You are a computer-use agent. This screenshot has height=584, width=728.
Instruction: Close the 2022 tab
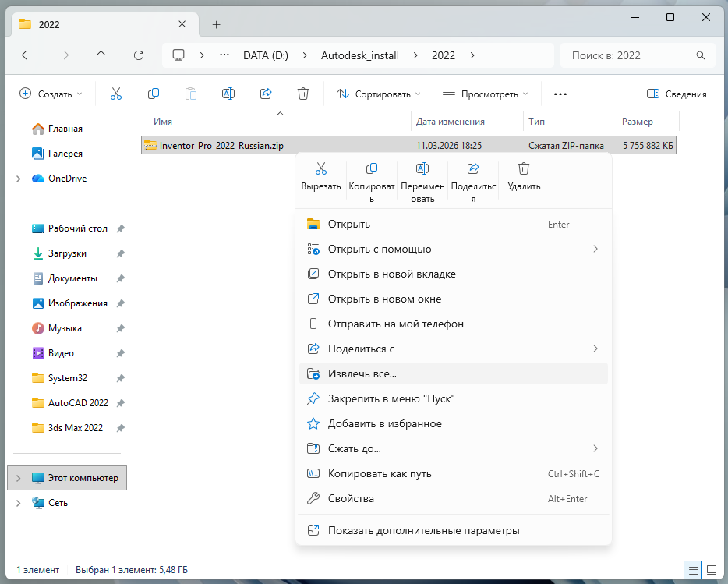pyautogui.click(x=182, y=24)
